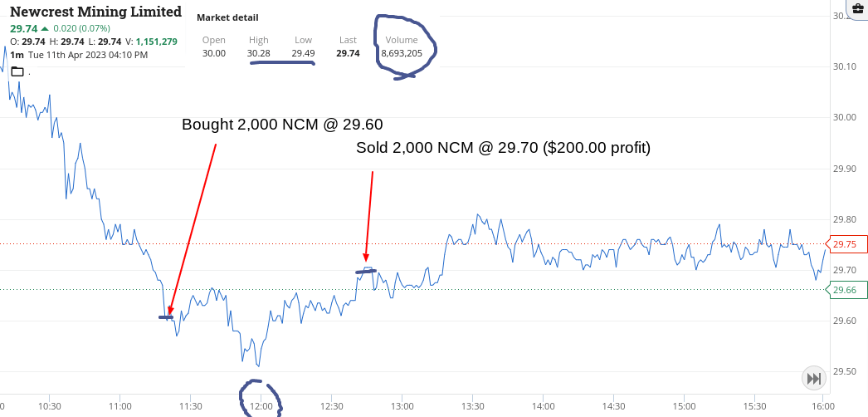Click the tip of the Sold arrow
The height and width of the screenshot is (417, 868).
(x=365, y=258)
